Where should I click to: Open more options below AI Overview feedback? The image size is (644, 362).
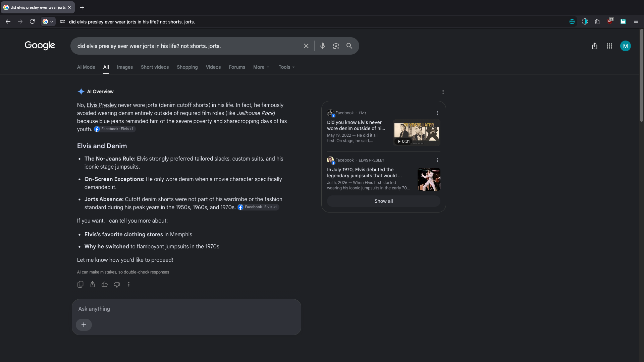[129, 284]
